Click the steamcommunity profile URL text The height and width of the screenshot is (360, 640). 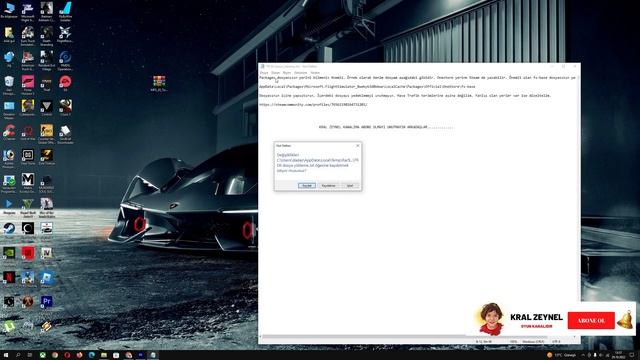[x=313, y=104]
